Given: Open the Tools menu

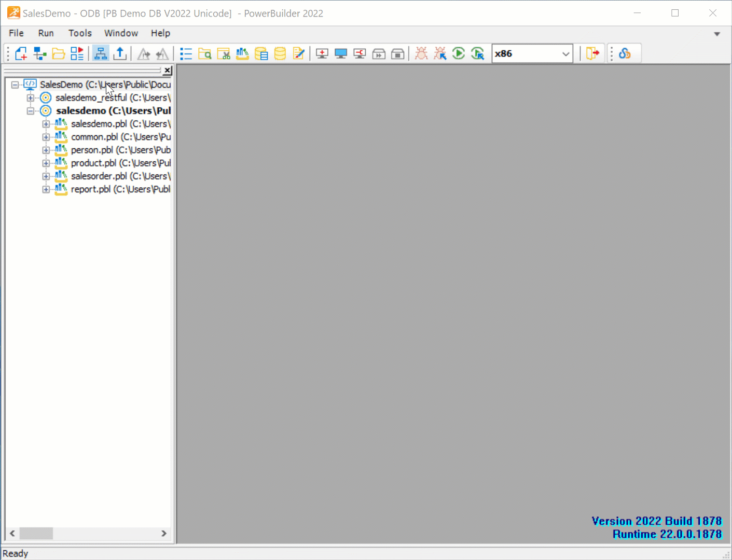Looking at the screenshot, I should tap(80, 33).
